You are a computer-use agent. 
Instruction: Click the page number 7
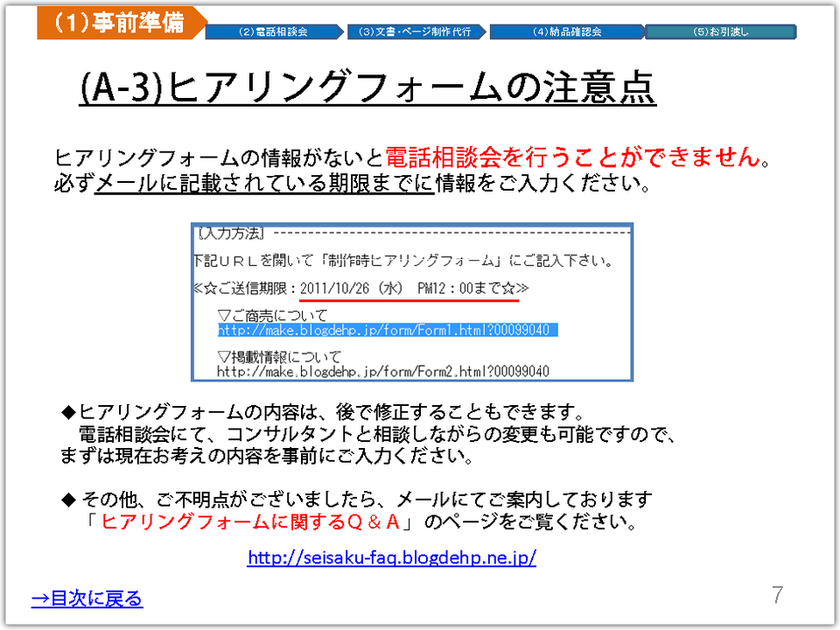[777, 596]
